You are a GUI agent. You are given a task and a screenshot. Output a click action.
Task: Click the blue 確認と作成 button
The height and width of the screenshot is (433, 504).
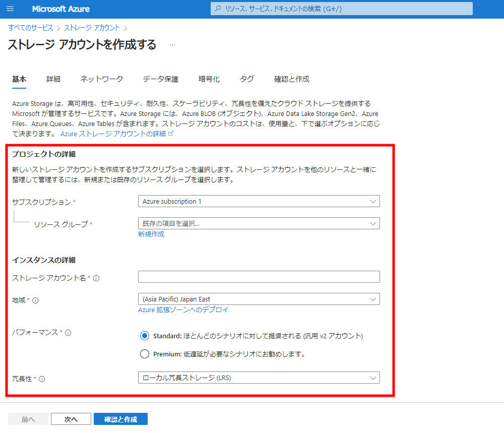[120, 419]
